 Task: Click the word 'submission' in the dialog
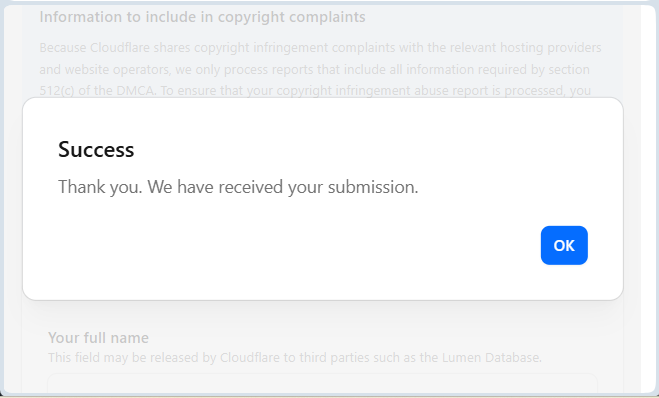point(372,187)
